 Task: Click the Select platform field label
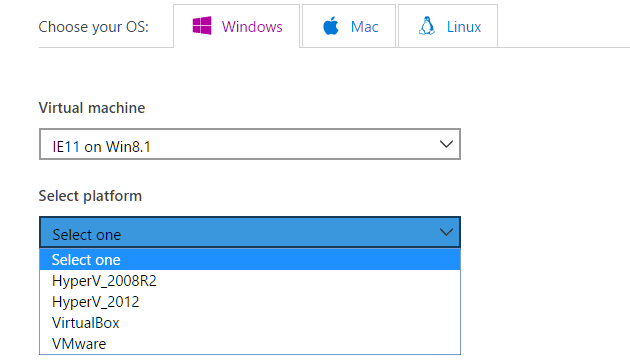90,196
